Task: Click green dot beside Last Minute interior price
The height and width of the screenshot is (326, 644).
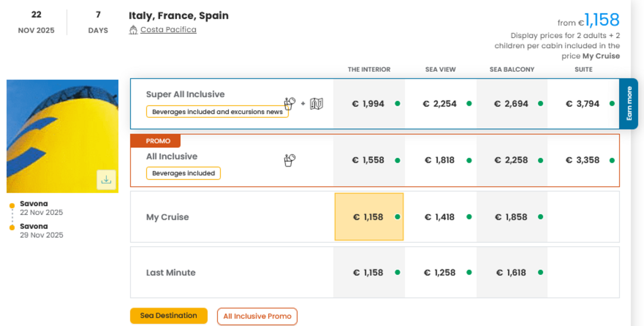Action: [397, 272]
